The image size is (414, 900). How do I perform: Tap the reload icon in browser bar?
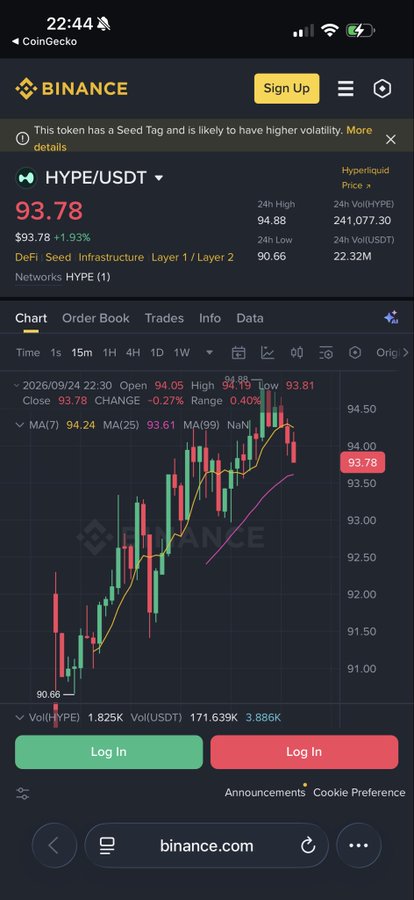tap(308, 845)
